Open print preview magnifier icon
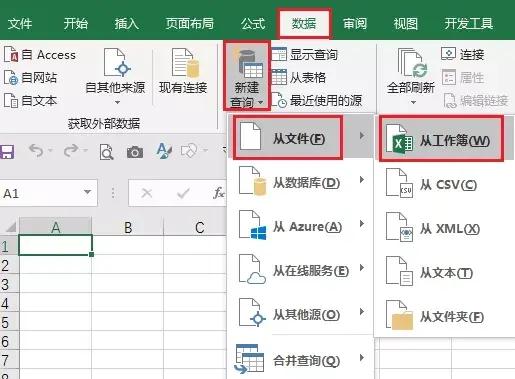 point(106,152)
